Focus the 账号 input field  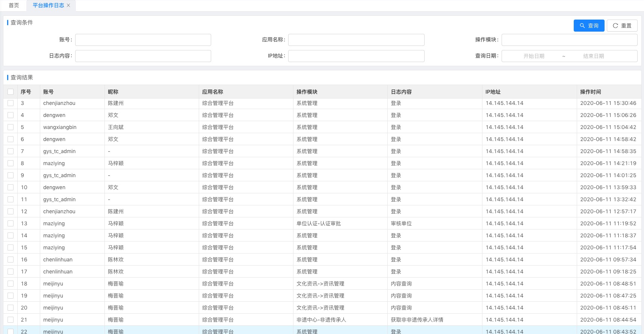(x=143, y=40)
